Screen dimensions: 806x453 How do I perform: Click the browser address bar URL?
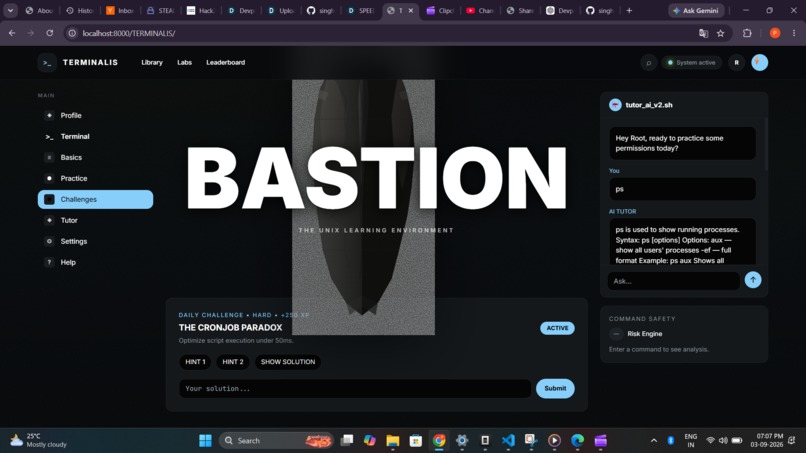[129, 33]
